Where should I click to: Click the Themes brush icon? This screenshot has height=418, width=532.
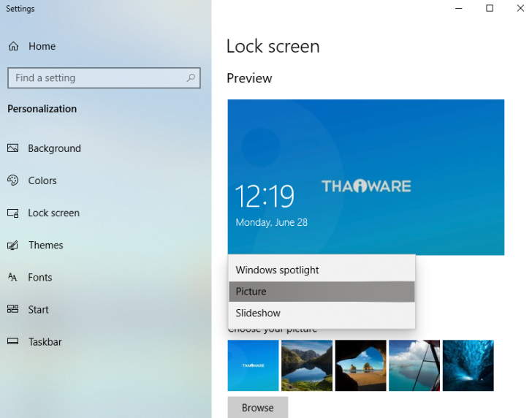click(13, 245)
